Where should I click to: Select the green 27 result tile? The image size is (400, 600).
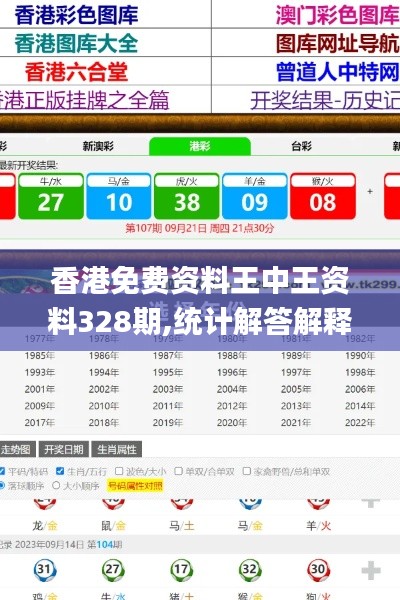click(x=51, y=196)
